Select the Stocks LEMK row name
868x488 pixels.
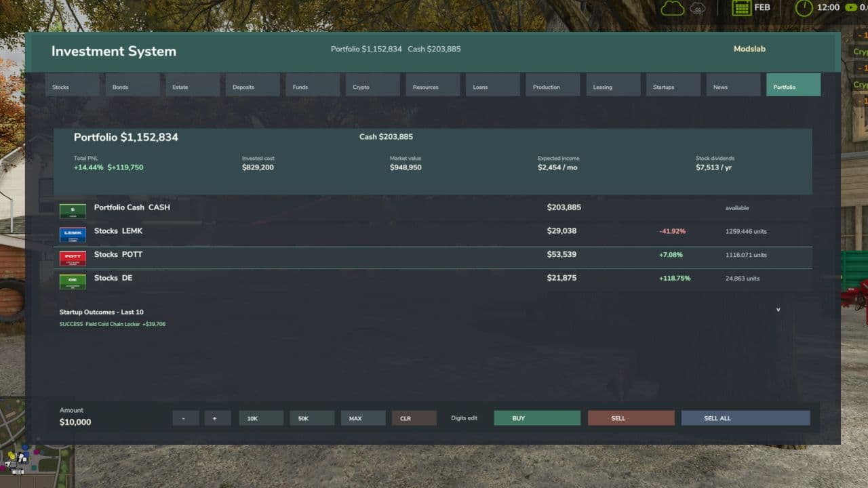pyautogui.click(x=118, y=231)
